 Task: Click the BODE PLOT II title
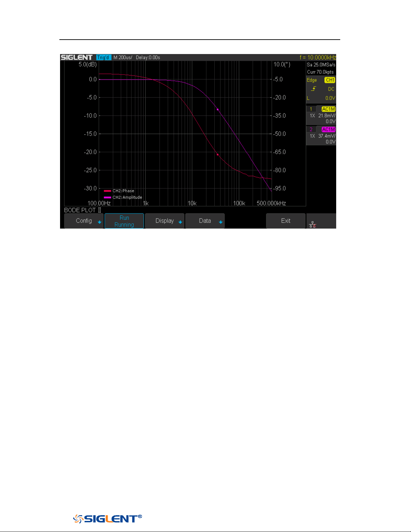[83, 210]
